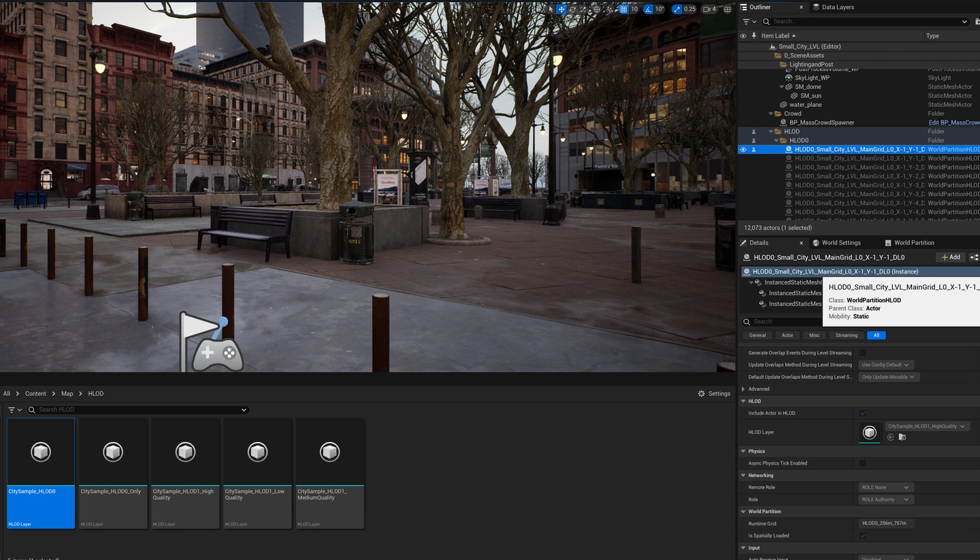
Task: Uncheck Include Actor in HLOD
Action: tap(862, 413)
